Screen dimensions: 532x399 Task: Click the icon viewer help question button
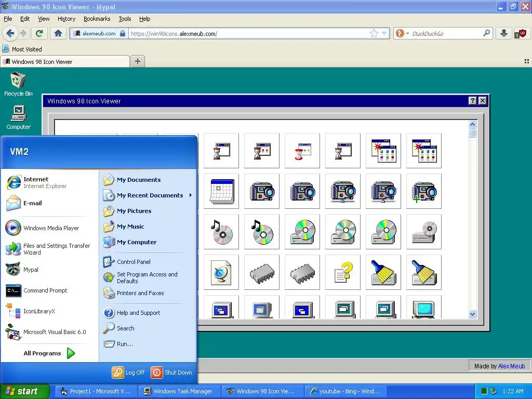coord(472,101)
